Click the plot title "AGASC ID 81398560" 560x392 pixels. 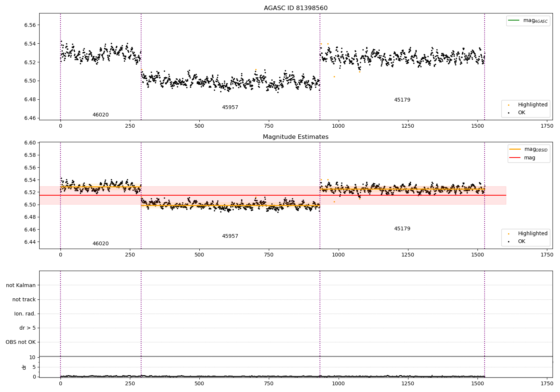click(x=296, y=8)
